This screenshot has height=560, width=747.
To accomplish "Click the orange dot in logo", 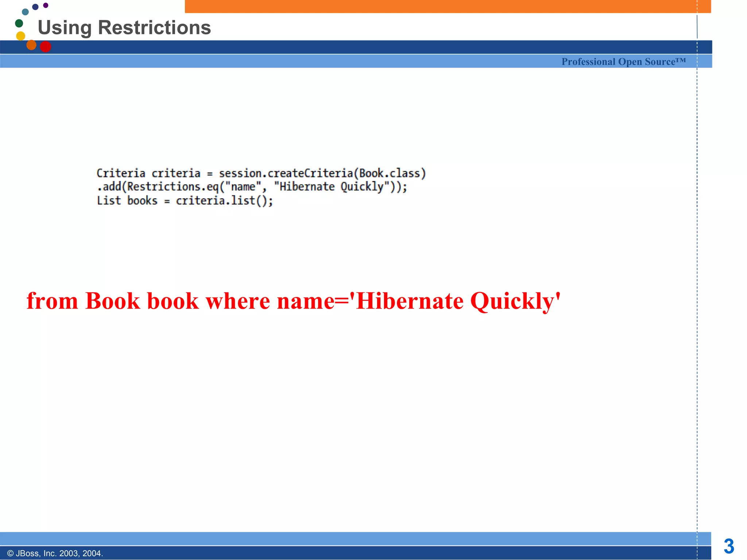I will (x=31, y=45).
